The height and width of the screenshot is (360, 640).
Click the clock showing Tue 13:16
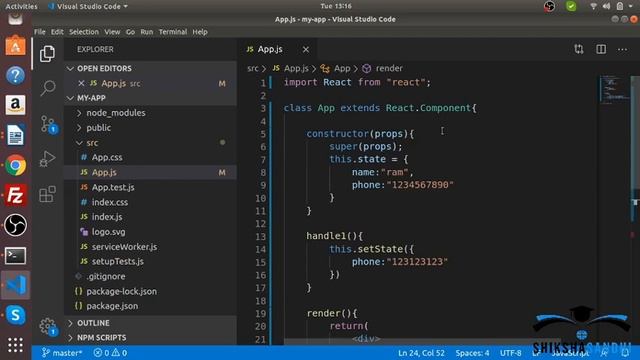[x=336, y=6]
